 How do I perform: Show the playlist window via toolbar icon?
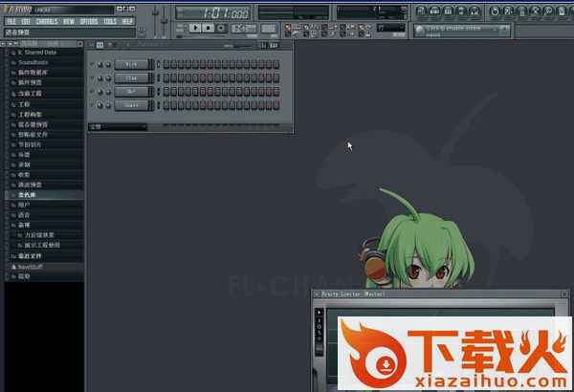(421, 12)
